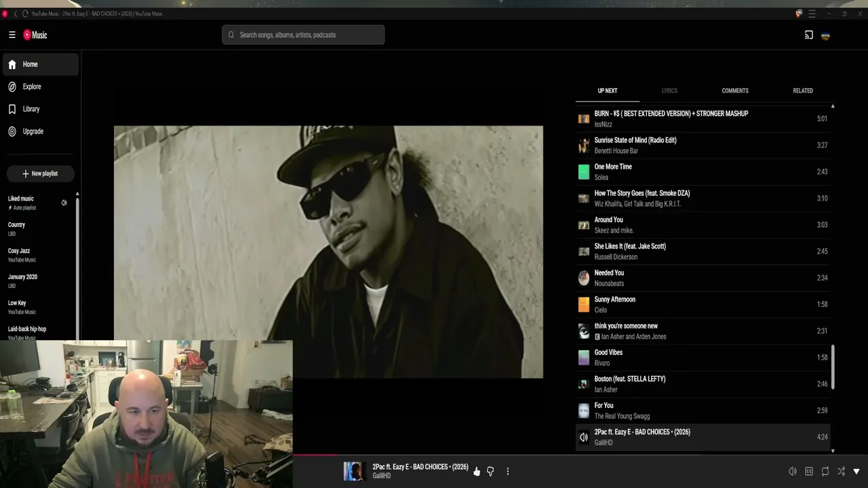Image resolution: width=868 pixels, height=488 pixels.
Task: Play Needed You by Nounabeats
Action: pos(703,278)
